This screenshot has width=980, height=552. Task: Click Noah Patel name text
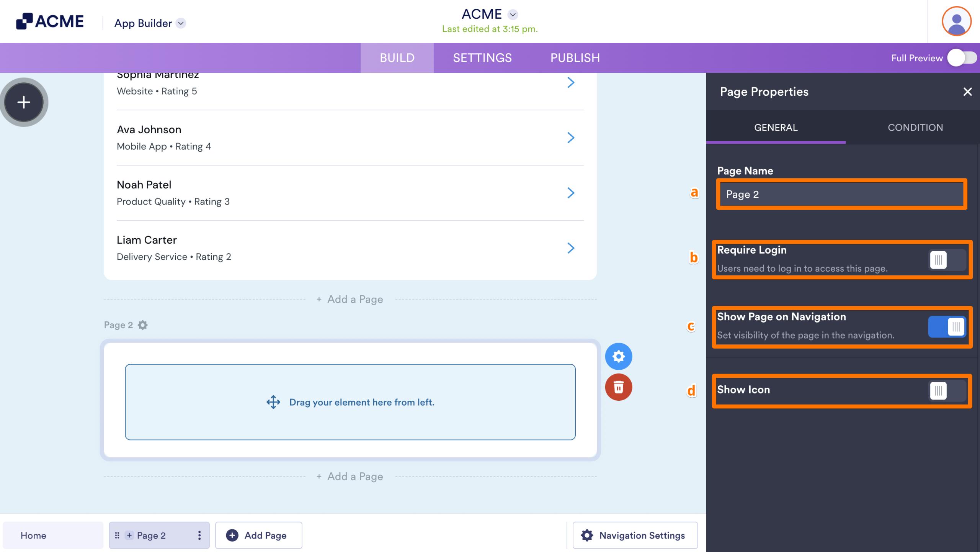[x=144, y=185]
